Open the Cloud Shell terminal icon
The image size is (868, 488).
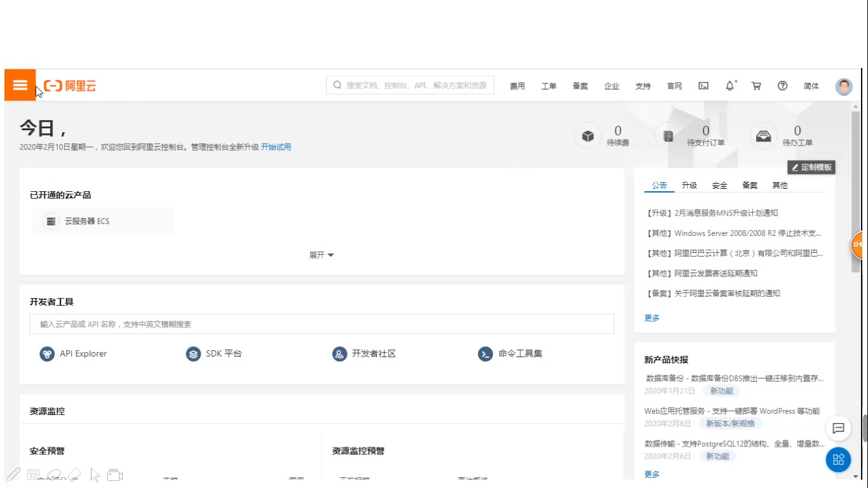pyautogui.click(x=703, y=86)
